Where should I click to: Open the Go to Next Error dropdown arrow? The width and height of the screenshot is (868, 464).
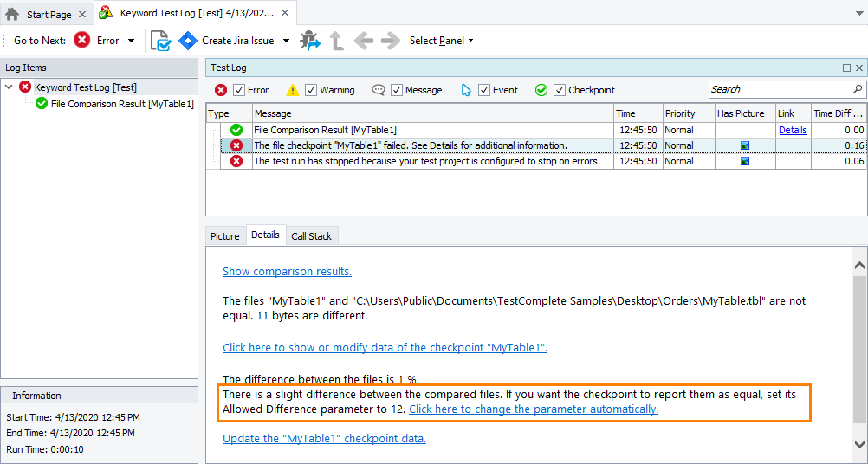coord(131,41)
